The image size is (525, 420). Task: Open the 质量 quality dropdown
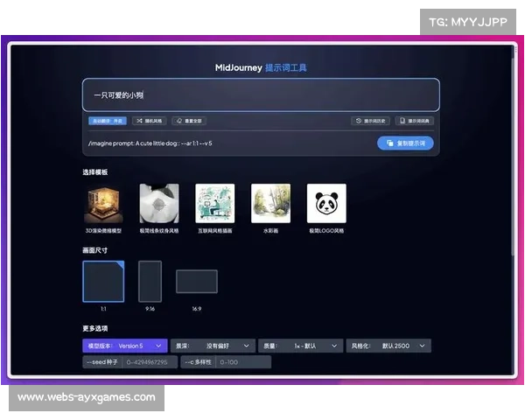tap(302, 346)
